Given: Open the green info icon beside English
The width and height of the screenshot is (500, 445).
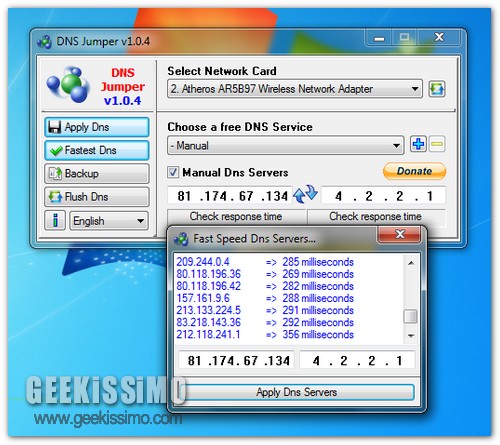Looking at the screenshot, I should coord(55,220).
